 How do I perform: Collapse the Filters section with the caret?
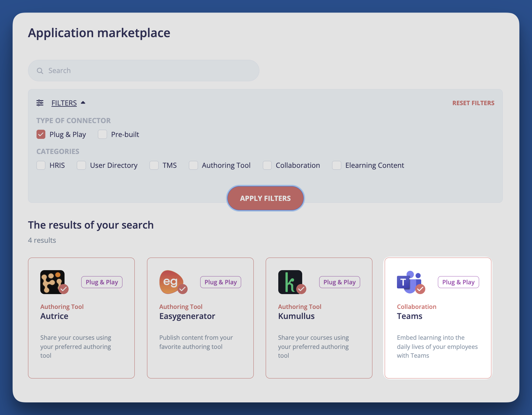(83, 102)
